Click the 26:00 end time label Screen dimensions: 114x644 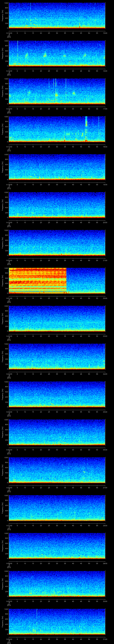click(x=105, y=450)
